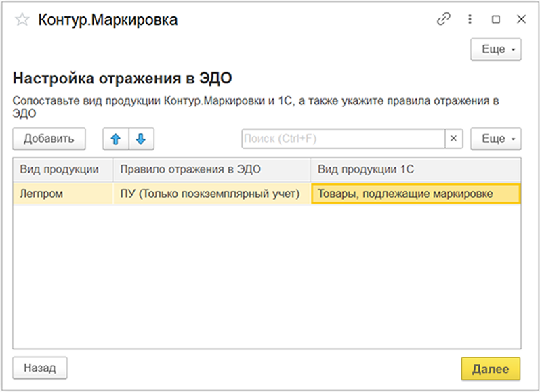Expand the Еще dropdown beside the search
Screen dimensions: 540x392
(496, 139)
